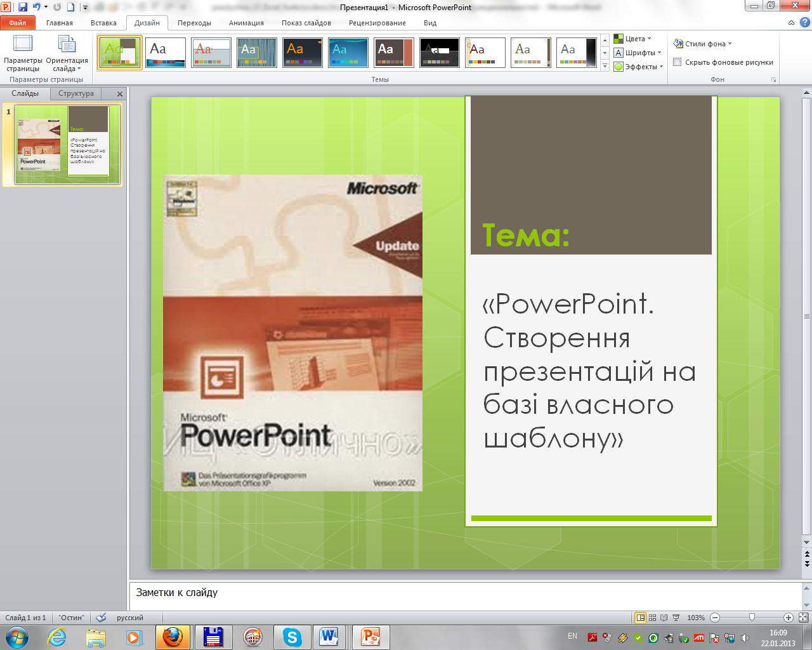Select the green Austin theme thumbnail

120,53
